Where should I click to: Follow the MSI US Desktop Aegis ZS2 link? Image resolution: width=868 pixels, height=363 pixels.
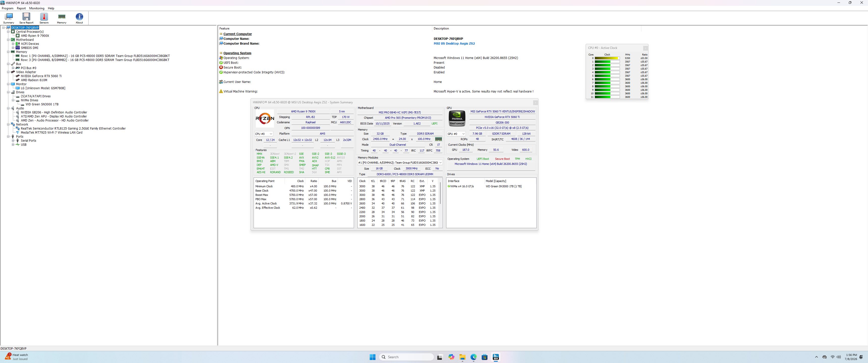click(x=454, y=43)
